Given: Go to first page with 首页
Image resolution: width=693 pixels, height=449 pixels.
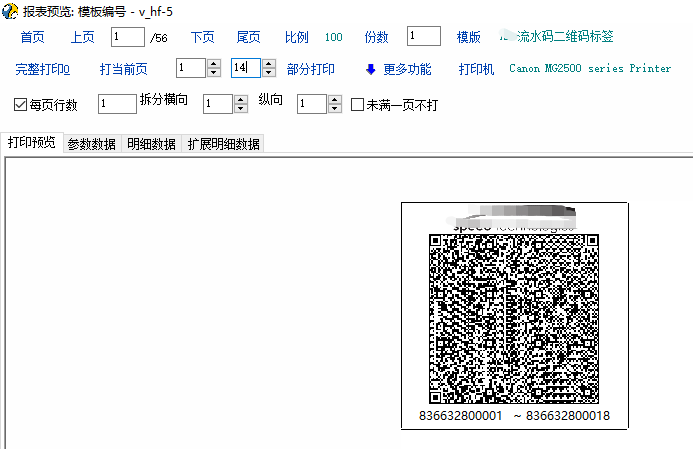Looking at the screenshot, I should coord(32,37).
